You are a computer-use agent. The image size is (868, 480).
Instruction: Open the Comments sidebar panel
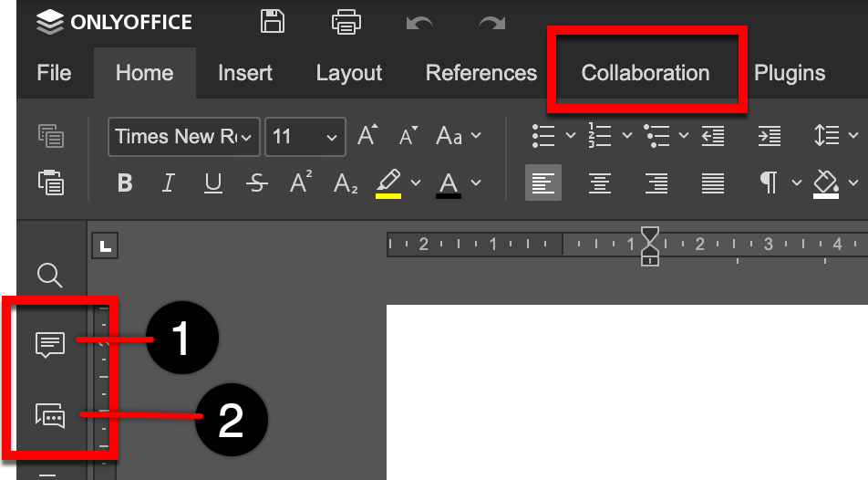pos(50,344)
